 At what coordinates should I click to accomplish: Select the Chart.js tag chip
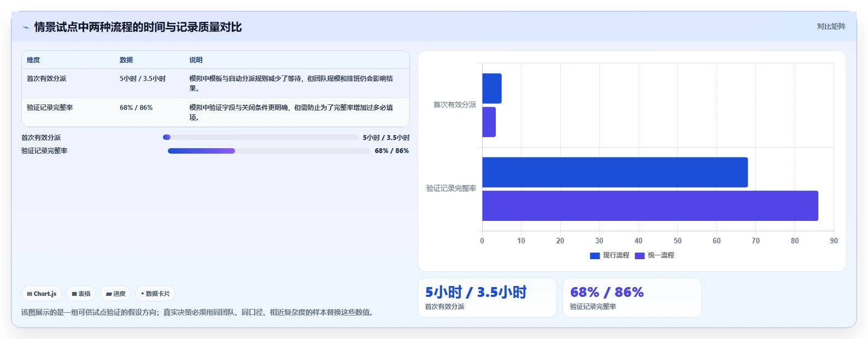[x=42, y=294]
